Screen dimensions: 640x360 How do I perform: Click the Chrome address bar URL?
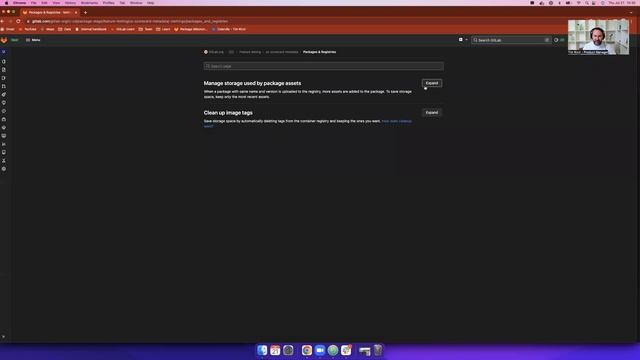click(130, 21)
